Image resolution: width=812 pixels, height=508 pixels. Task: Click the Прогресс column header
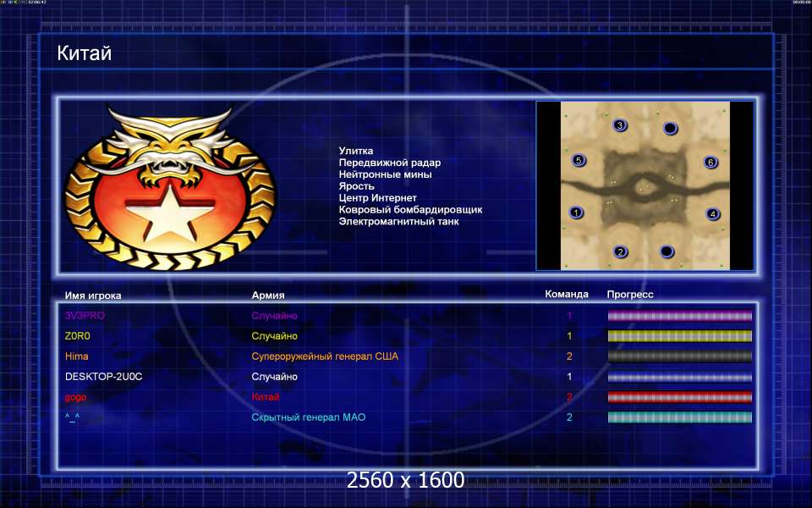(x=630, y=295)
